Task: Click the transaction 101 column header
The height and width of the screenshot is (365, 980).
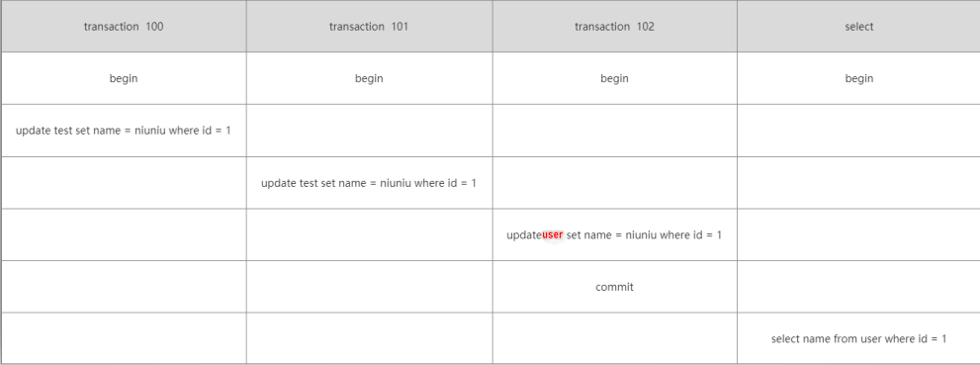Action: (370, 27)
